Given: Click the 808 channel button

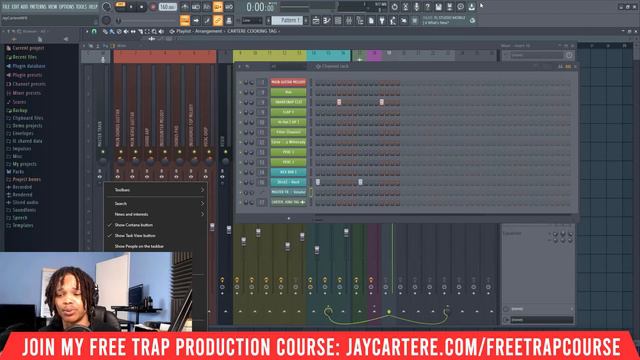Looking at the screenshot, I should click(x=288, y=172).
